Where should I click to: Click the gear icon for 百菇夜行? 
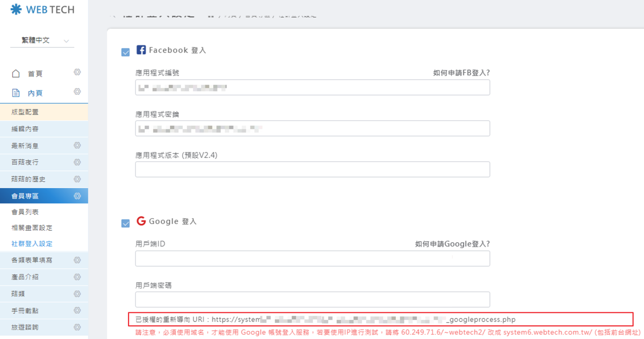pyautogui.click(x=77, y=162)
